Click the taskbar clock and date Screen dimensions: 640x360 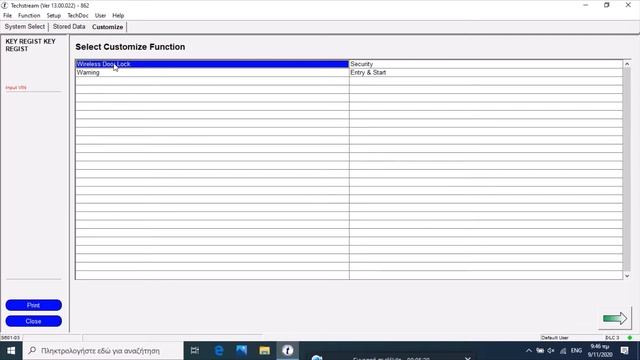600,351
